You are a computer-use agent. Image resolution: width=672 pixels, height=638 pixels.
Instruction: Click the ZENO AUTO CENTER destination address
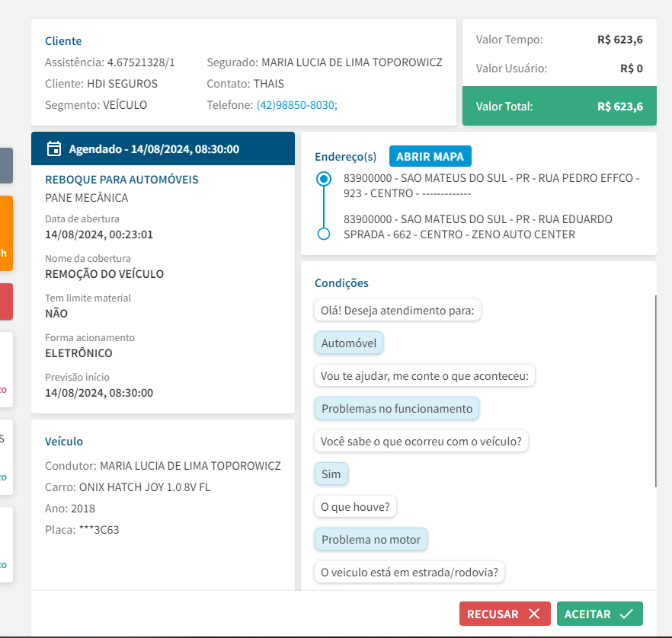(478, 227)
